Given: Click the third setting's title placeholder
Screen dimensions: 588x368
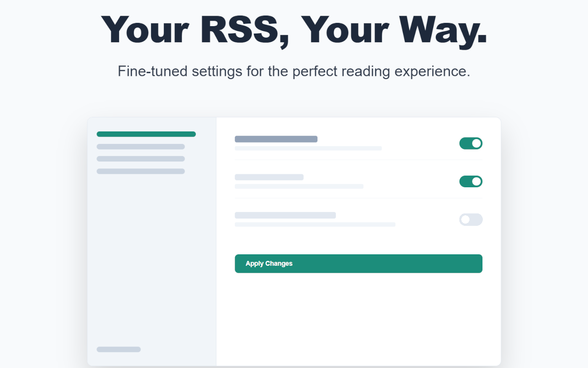Looking at the screenshot, I should tap(285, 215).
